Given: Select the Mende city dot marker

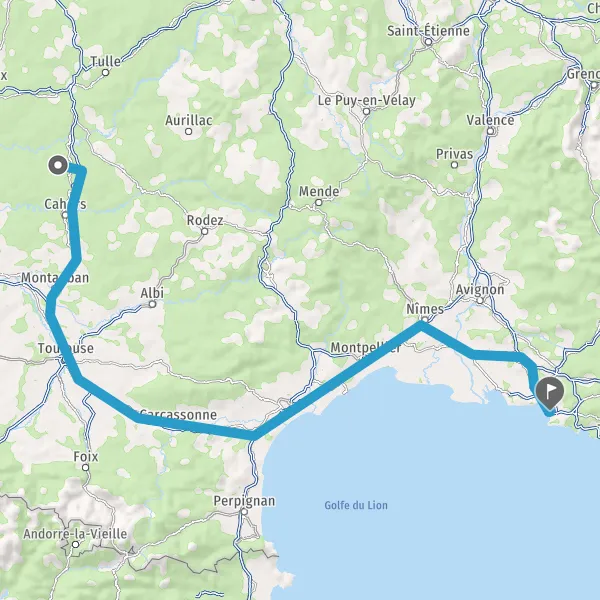Looking at the screenshot, I should 319,203.
